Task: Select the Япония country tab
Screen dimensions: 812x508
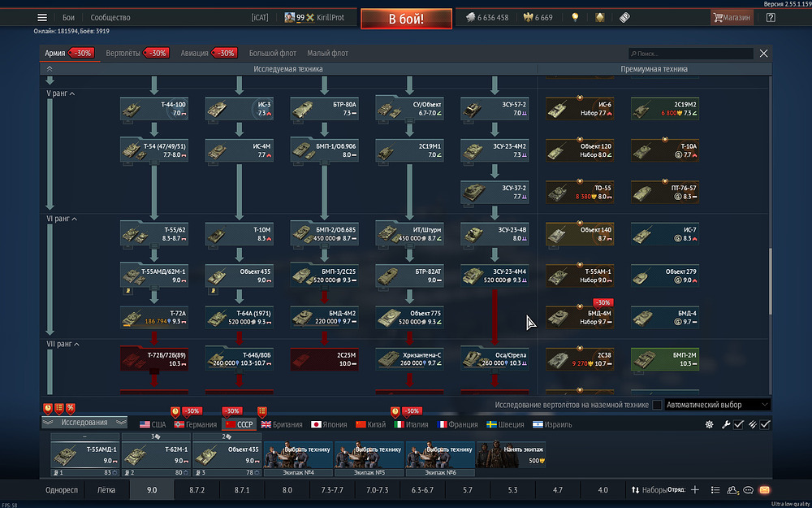Action: tap(330, 424)
